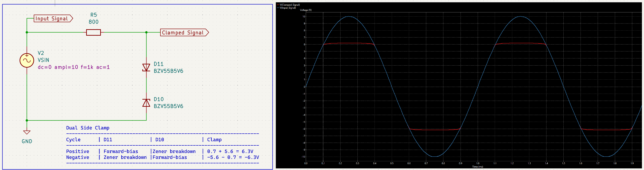Click the wire junction above diode D11
Viewport: 644px width, 170px height.
[146, 32]
